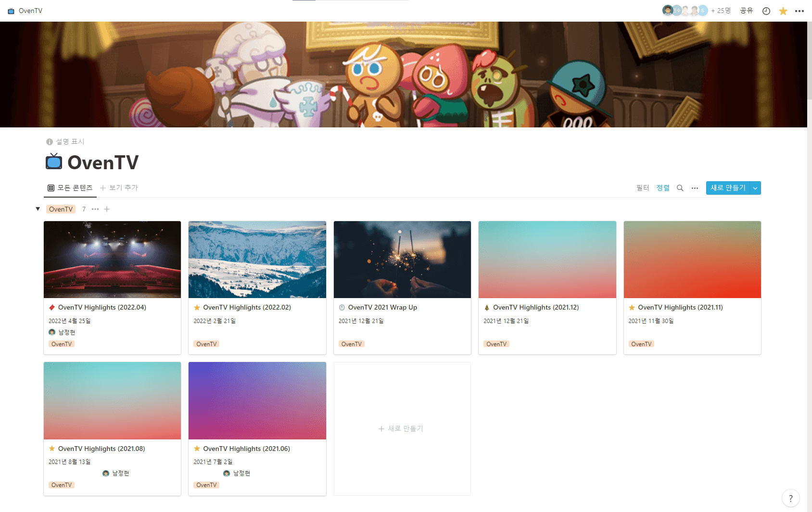This screenshot has height=512, width=812.
Task: Click star icon of Highlights (2021.06) card
Action: (x=197, y=449)
